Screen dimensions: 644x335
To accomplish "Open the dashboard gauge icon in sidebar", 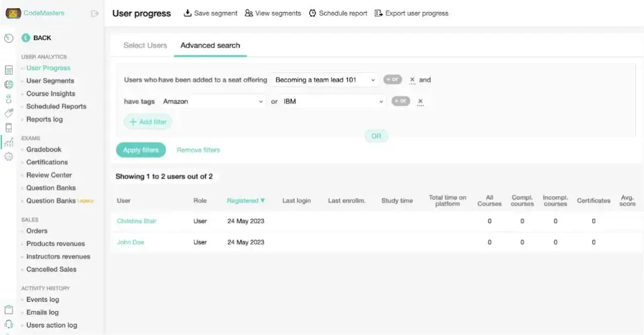I will tap(9, 38).
